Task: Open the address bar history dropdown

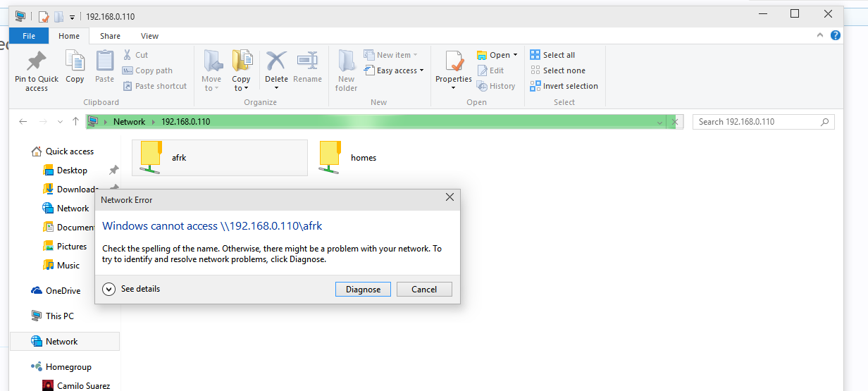Action: pyautogui.click(x=660, y=123)
